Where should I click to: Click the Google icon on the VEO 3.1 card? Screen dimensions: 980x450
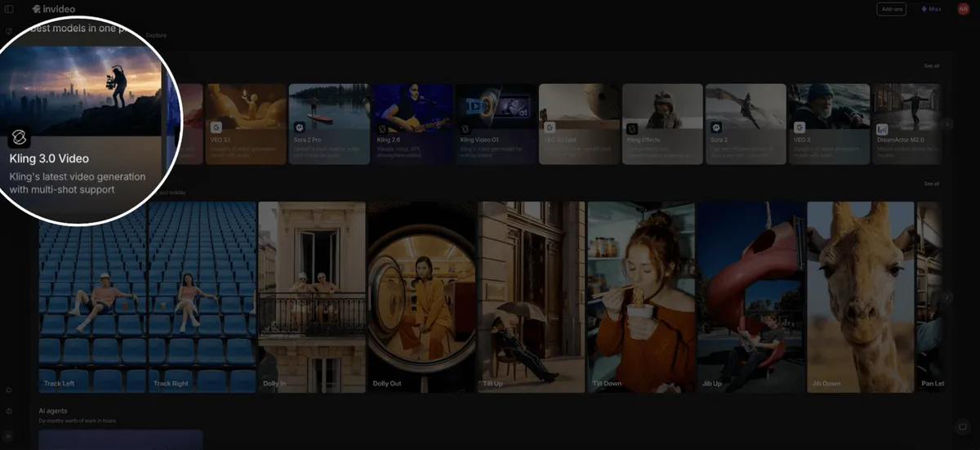pos(216,127)
